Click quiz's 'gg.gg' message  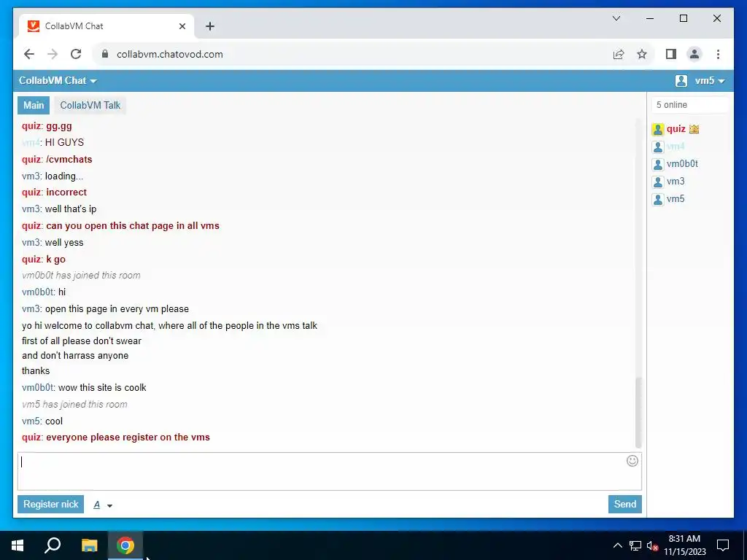pyautogui.click(x=59, y=126)
